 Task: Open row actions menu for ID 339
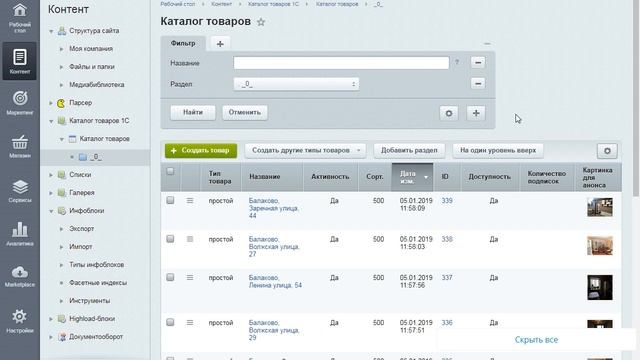190,200
